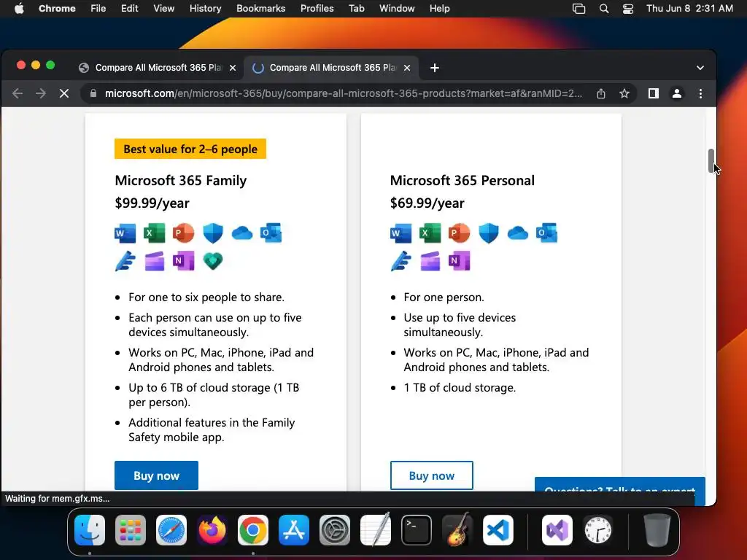Click the Word icon under Microsoft 365 Family
The width and height of the screenshot is (747, 560).
125,233
